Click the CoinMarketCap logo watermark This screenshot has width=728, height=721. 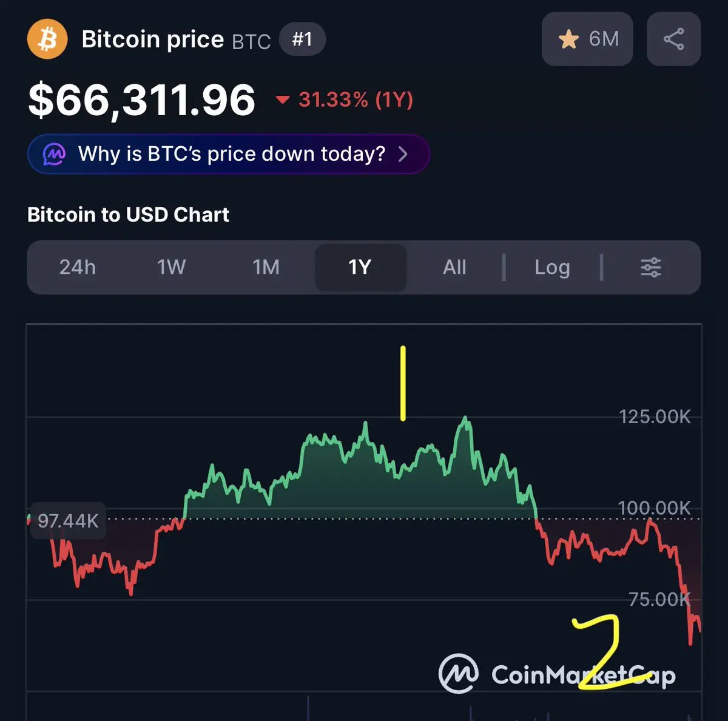459,674
